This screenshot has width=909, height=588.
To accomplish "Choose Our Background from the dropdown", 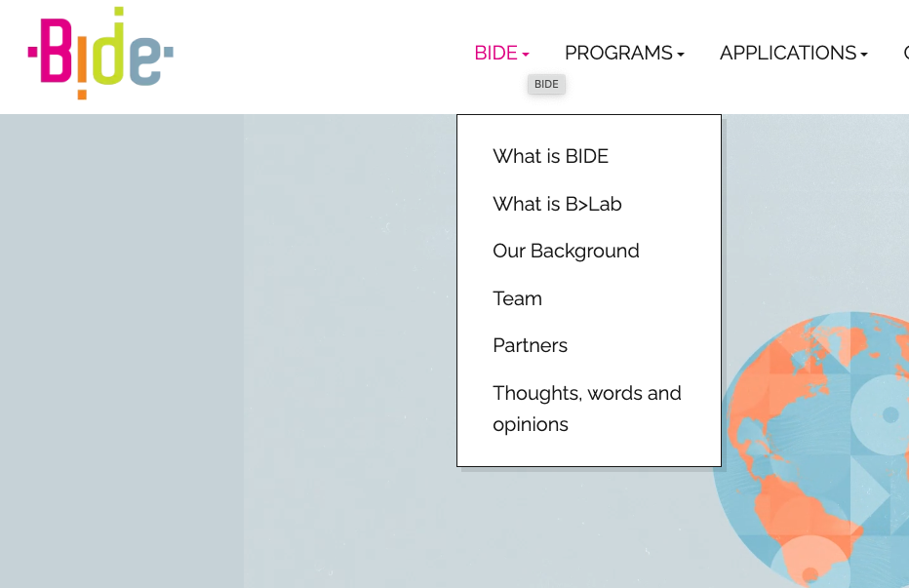I will 566,251.
